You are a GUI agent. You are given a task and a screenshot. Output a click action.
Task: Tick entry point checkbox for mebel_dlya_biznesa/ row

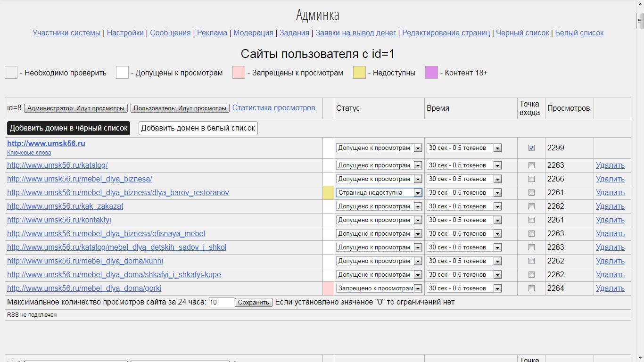click(x=532, y=179)
